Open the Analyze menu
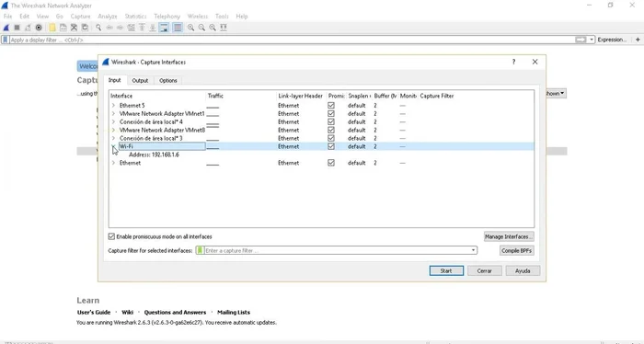 pyautogui.click(x=108, y=17)
